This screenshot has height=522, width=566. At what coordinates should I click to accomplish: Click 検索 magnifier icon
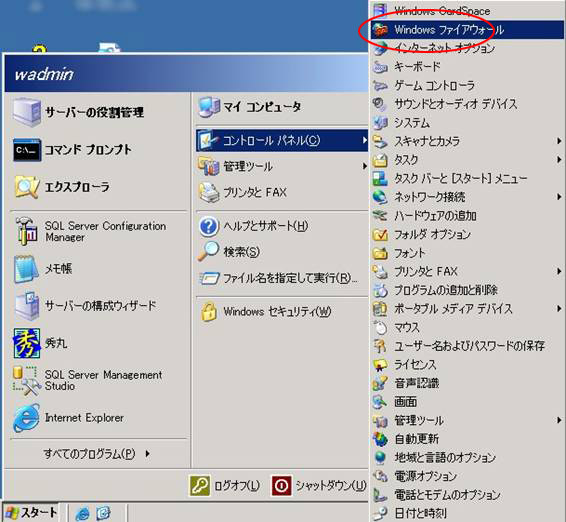click(x=208, y=251)
